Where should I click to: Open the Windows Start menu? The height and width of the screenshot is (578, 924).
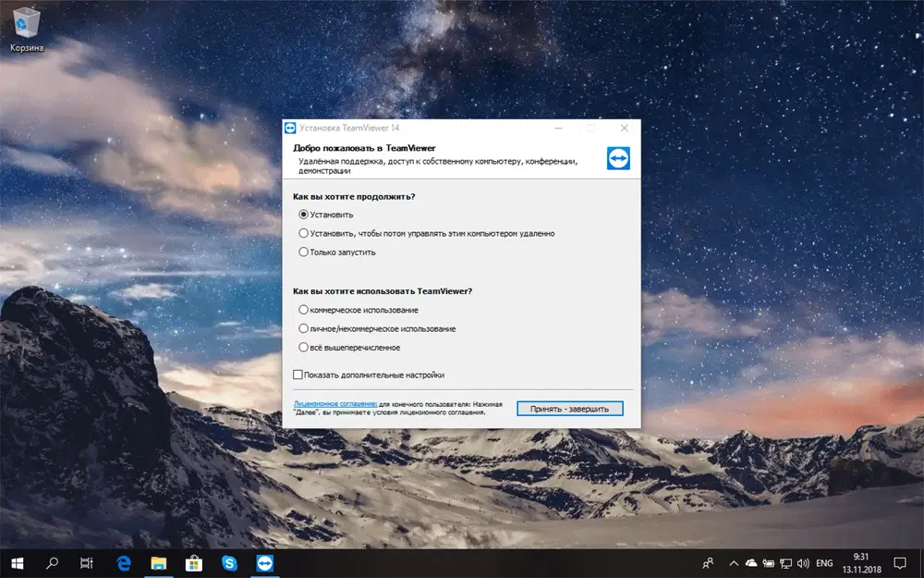(17, 563)
